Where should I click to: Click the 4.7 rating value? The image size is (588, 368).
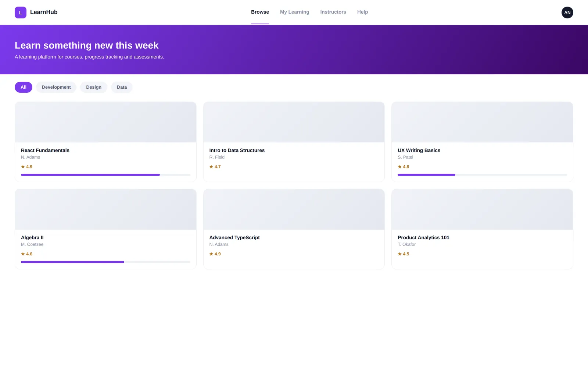click(x=218, y=167)
